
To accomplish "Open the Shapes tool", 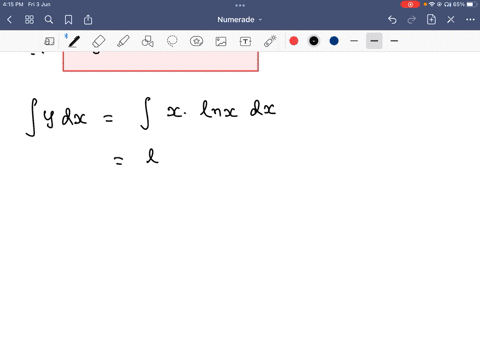I will click(x=148, y=41).
